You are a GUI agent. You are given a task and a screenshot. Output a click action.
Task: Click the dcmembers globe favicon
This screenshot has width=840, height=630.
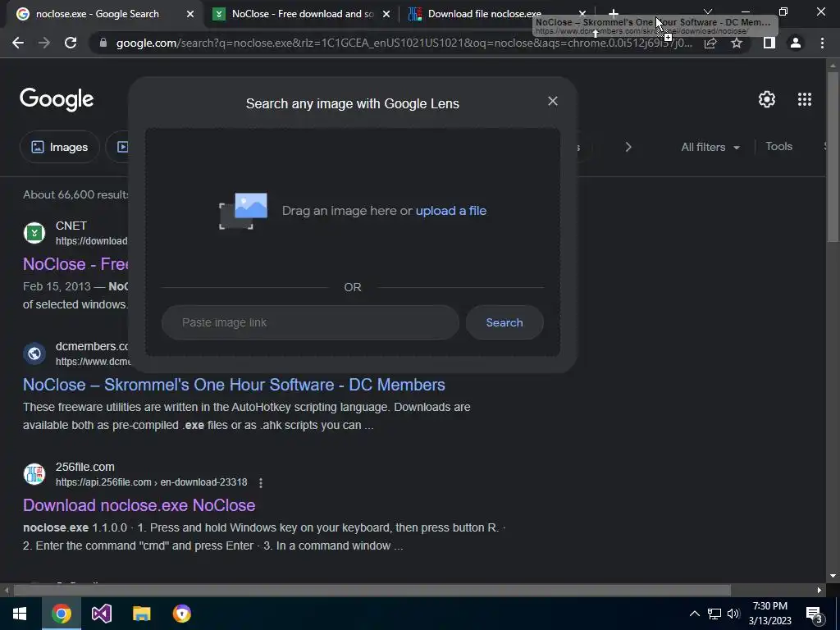coord(34,354)
